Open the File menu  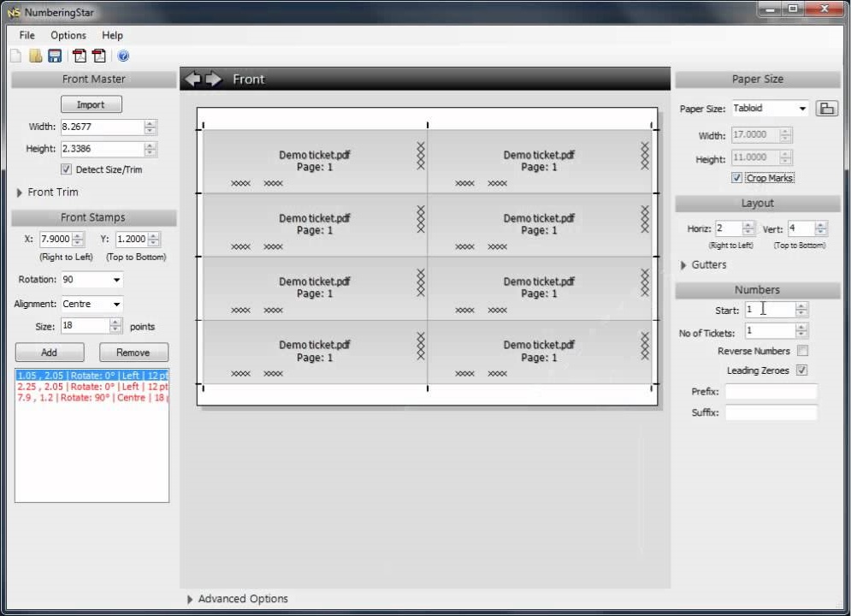[x=27, y=35]
